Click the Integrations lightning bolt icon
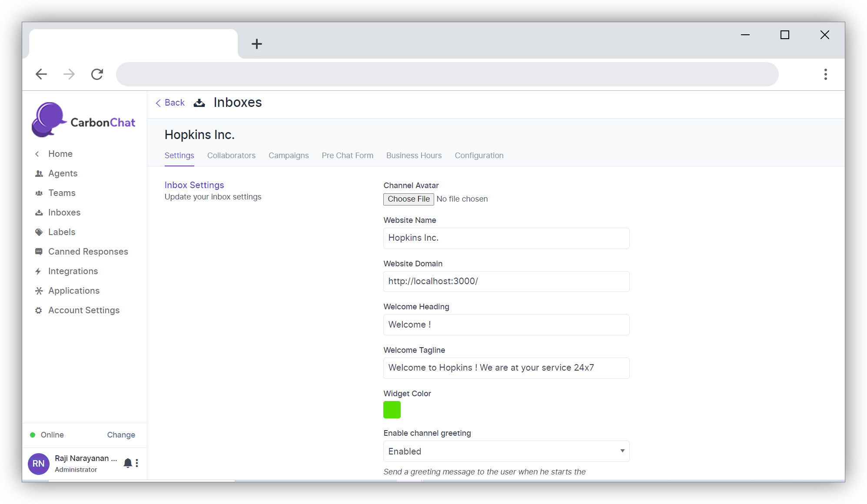 tap(38, 271)
